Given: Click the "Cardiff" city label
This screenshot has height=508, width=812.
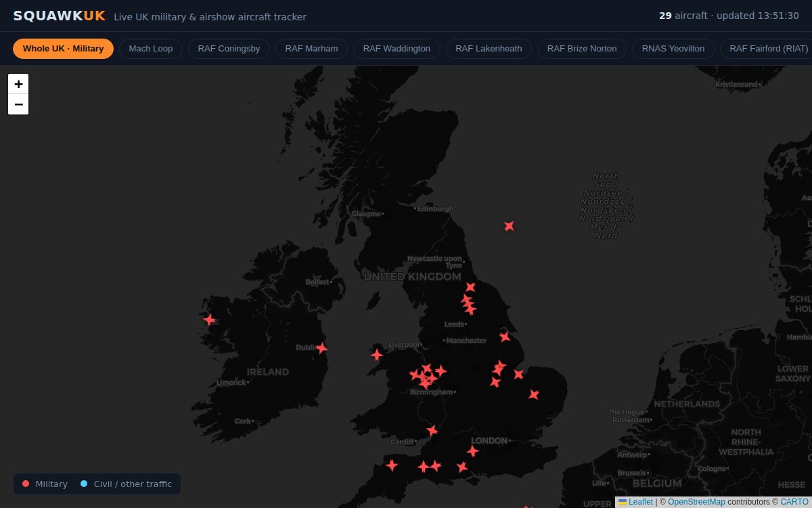Looking at the screenshot, I should click(x=402, y=442).
